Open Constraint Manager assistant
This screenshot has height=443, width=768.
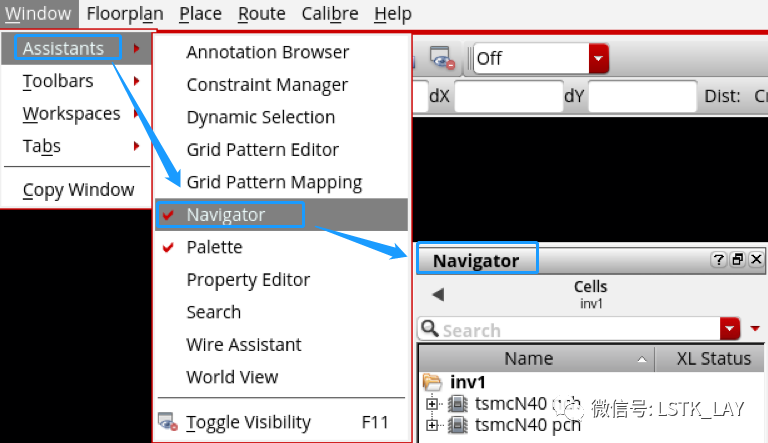(x=282, y=84)
